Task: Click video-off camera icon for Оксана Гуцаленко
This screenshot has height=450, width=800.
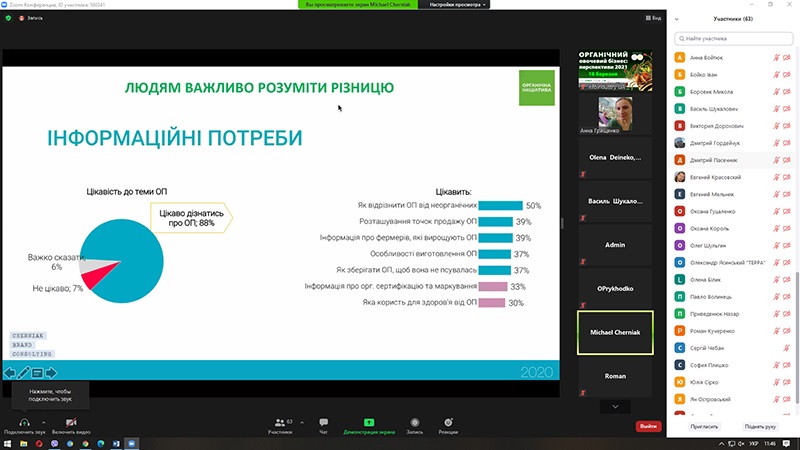Action: pos(787,211)
